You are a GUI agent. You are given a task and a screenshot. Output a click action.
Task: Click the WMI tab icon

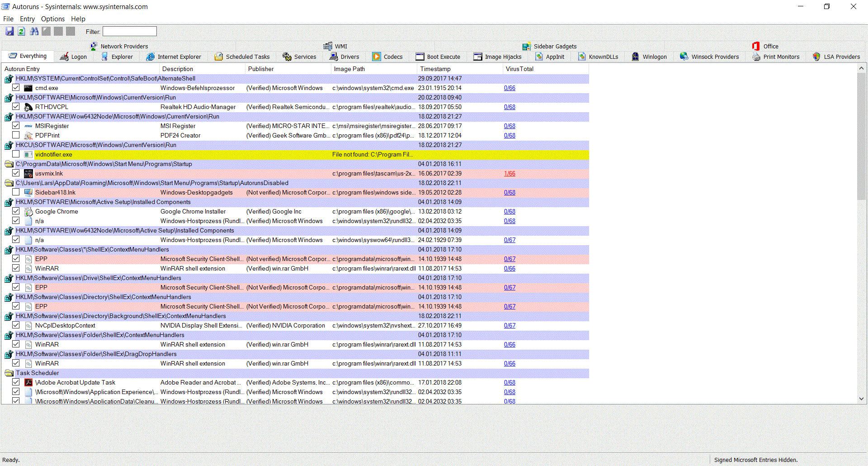coord(328,46)
